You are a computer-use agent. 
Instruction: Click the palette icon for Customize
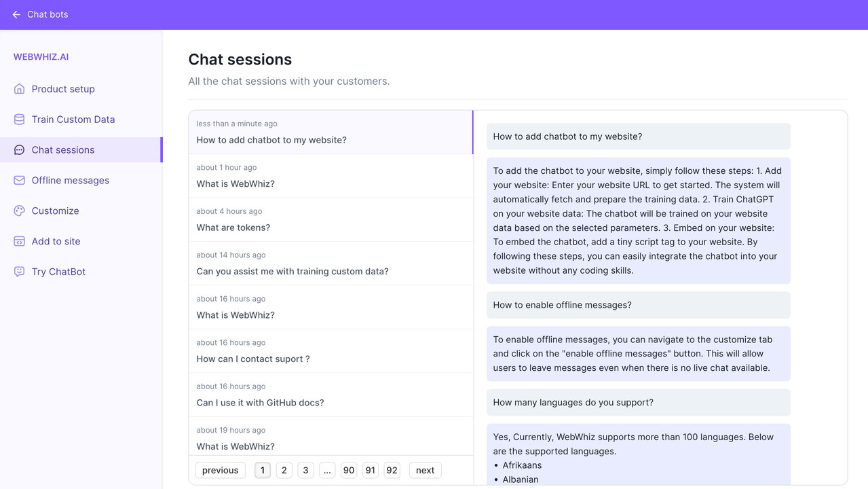19,211
